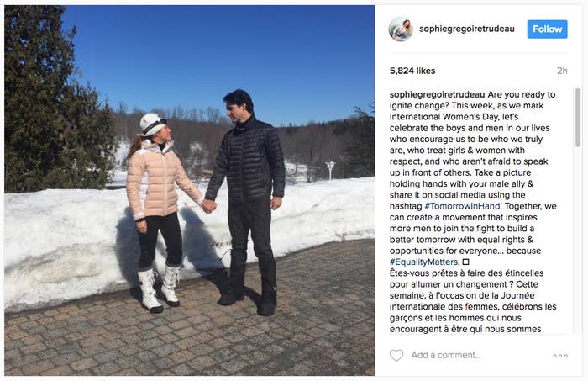Viewport: 588px width, 381px height.
Task: Click the English caption text about International Women's Day
Action: (472, 178)
